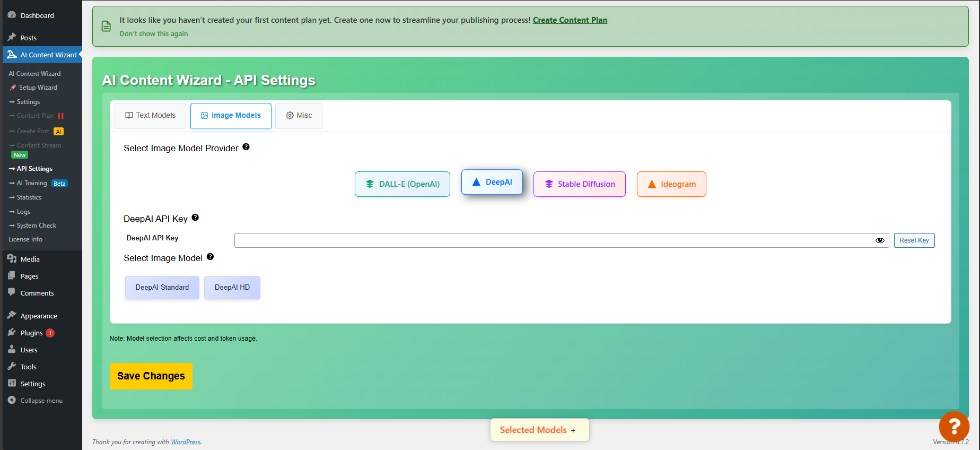The image size is (980, 450).
Task: Click the help icon beside Select Image Model Provider
Action: coord(246,147)
